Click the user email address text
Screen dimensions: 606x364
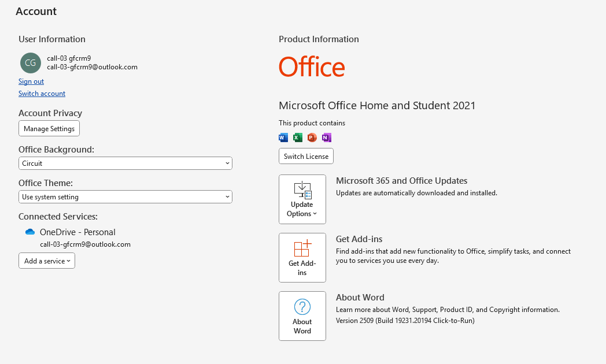click(x=92, y=67)
